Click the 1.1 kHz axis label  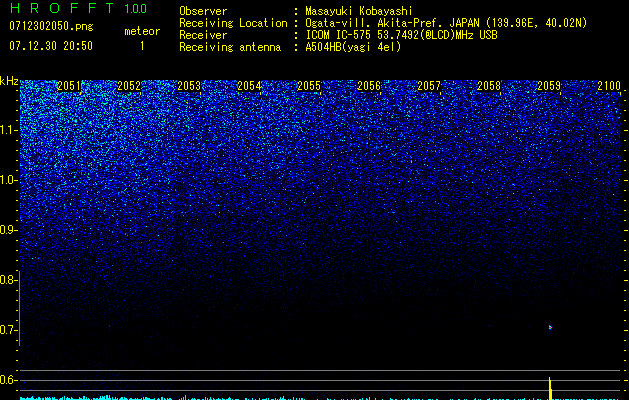coord(8,130)
